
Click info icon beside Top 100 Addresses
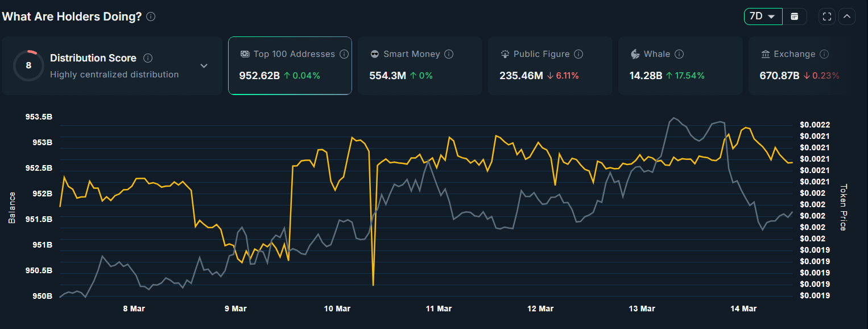(x=344, y=54)
